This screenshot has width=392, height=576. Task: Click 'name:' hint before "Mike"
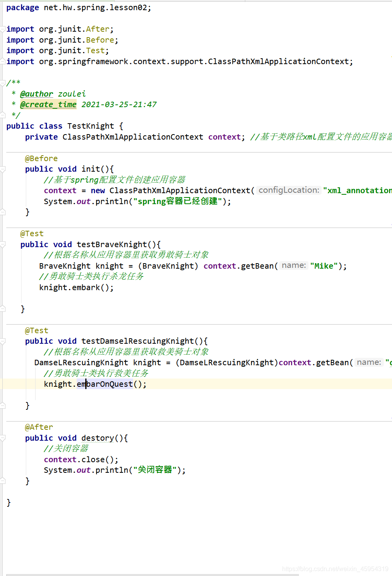(x=294, y=266)
